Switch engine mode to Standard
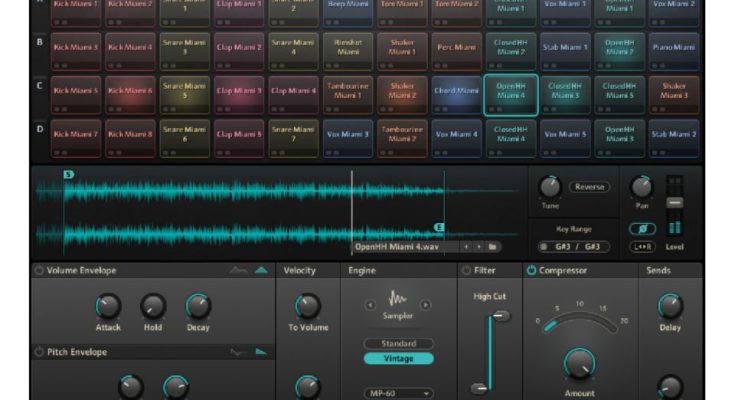 [x=398, y=343]
